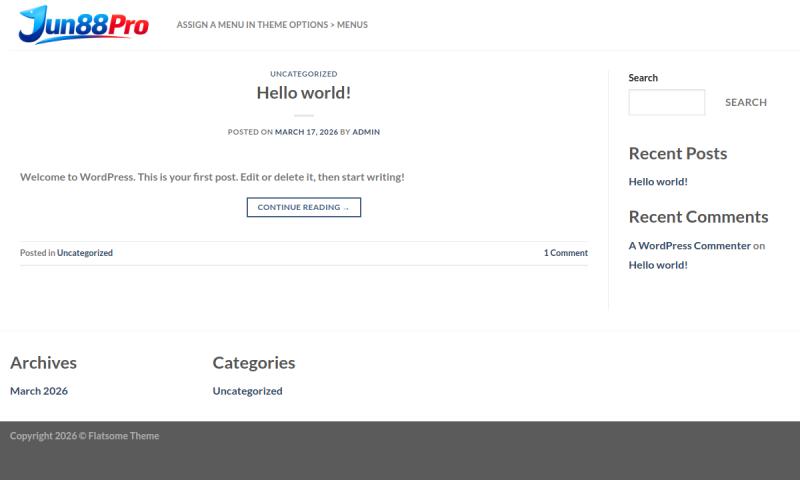
Task: Click the Search submit button
Action: [x=745, y=102]
